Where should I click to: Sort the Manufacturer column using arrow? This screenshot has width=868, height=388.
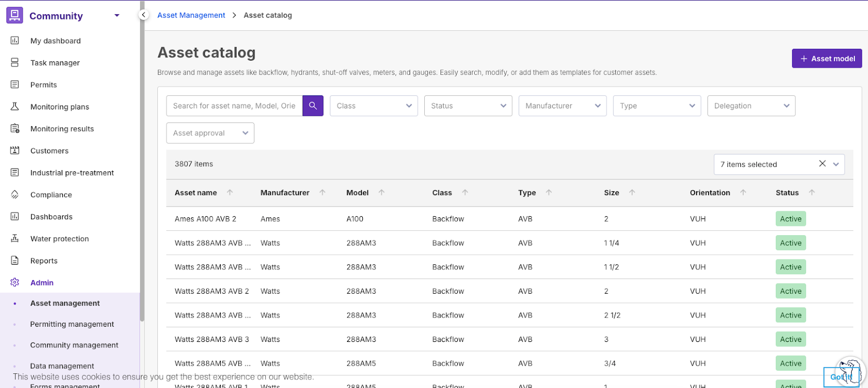point(323,192)
